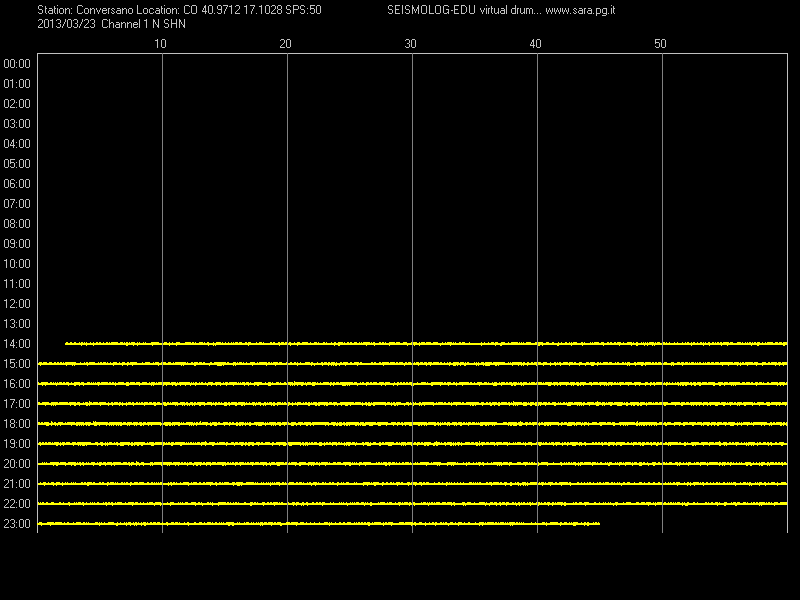Click the 23:00 seismic trace line
Image resolution: width=800 pixels, height=600 pixels.
(x=319, y=523)
